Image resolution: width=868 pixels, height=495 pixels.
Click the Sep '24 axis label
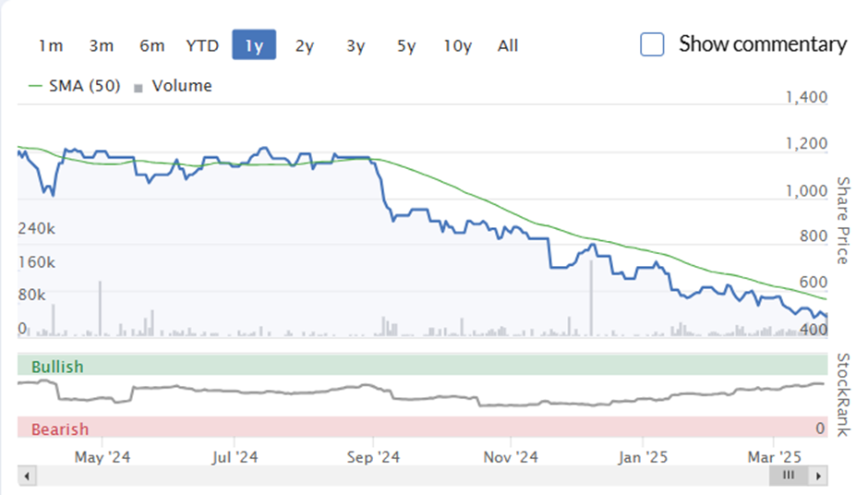click(373, 457)
